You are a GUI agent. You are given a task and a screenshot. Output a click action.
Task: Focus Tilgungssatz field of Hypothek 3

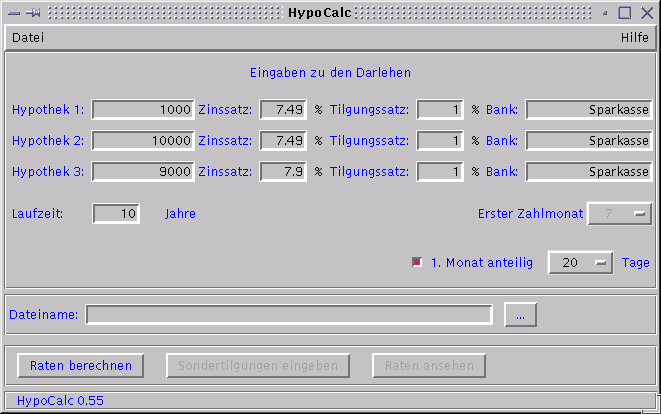[440, 172]
